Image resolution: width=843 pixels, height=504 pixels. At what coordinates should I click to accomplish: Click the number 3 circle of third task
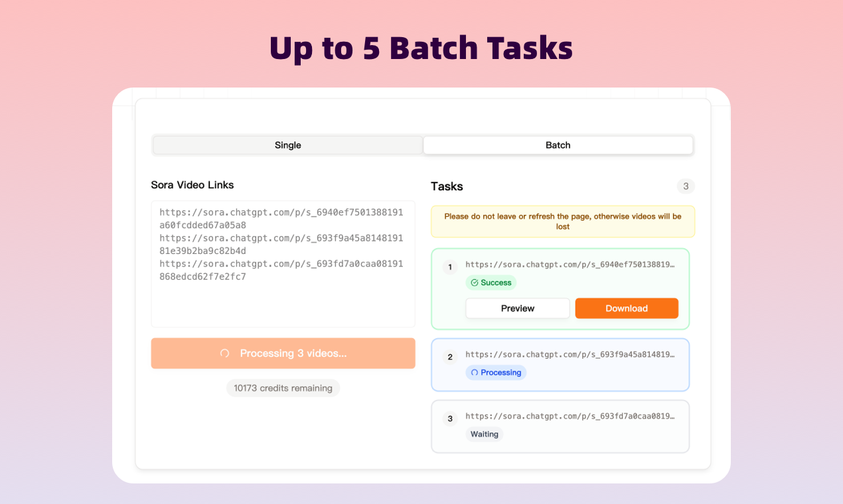(450, 419)
